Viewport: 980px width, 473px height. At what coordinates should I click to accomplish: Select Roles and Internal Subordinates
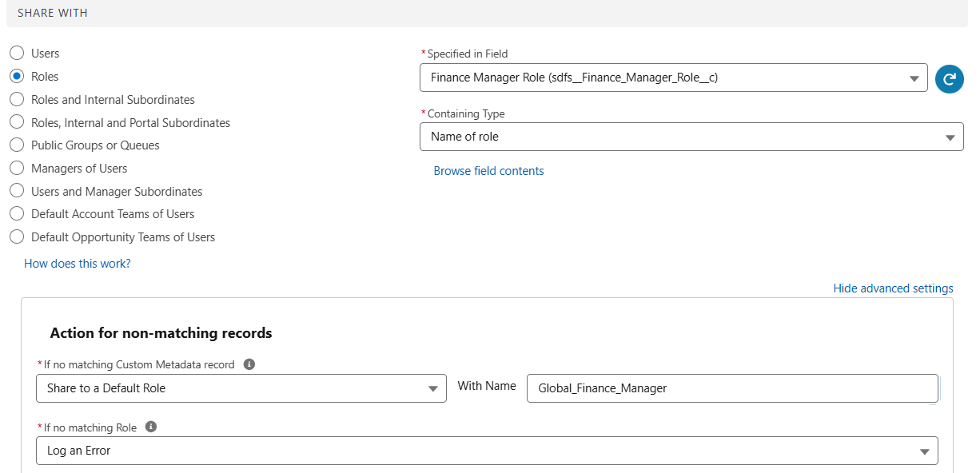tap(17, 99)
